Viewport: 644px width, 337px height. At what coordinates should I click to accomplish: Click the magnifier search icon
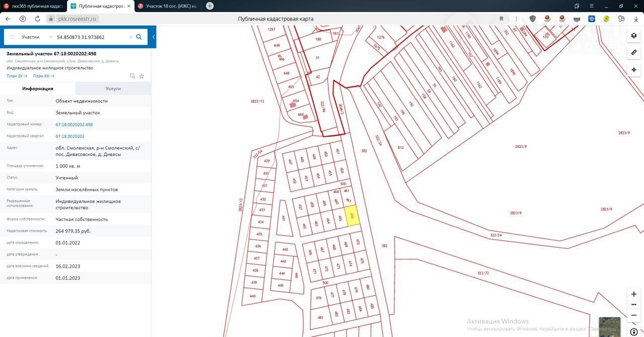click(x=139, y=37)
